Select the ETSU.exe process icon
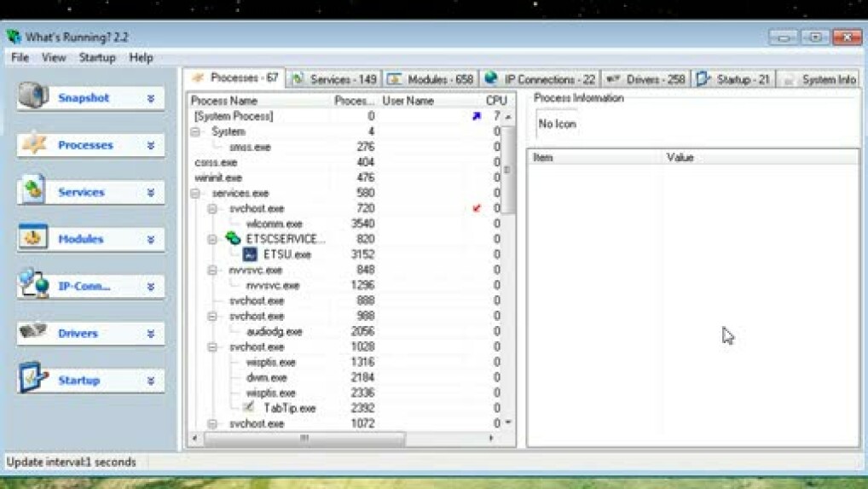Image resolution: width=868 pixels, height=489 pixels. pyautogui.click(x=250, y=254)
